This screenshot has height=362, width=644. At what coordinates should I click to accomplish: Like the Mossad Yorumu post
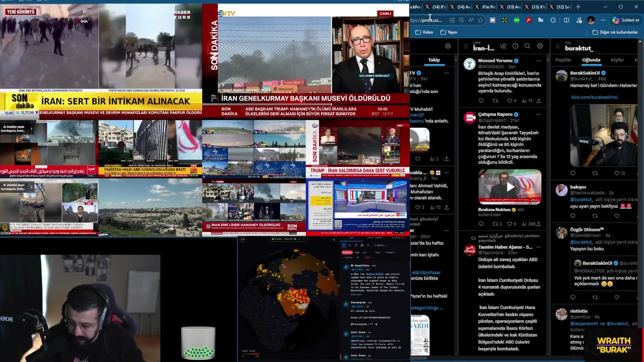click(x=511, y=101)
